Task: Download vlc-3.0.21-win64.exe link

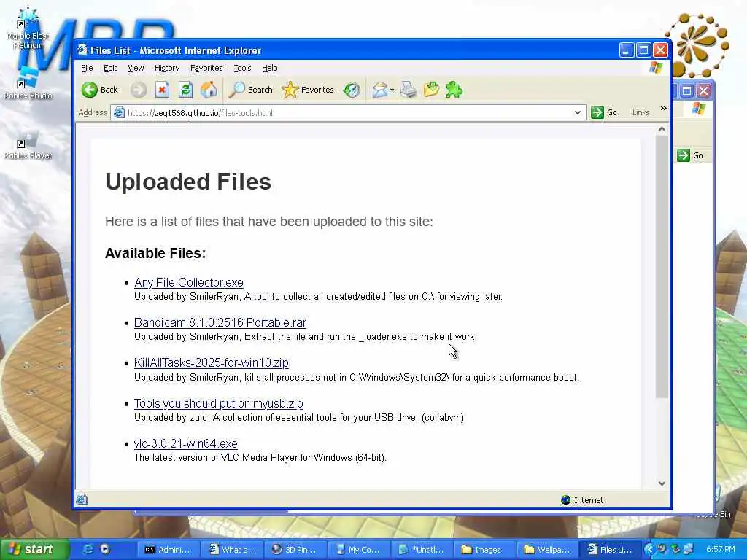Action: [x=186, y=443]
